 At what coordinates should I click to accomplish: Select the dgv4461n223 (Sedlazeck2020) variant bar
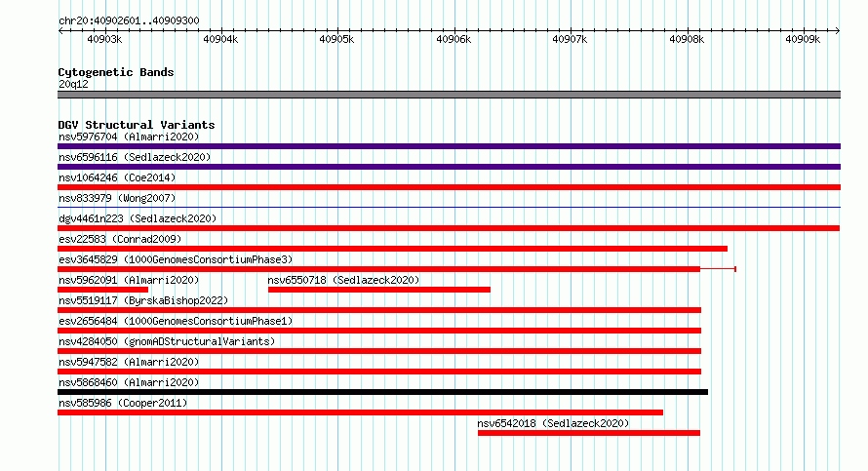click(x=449, y=228)
